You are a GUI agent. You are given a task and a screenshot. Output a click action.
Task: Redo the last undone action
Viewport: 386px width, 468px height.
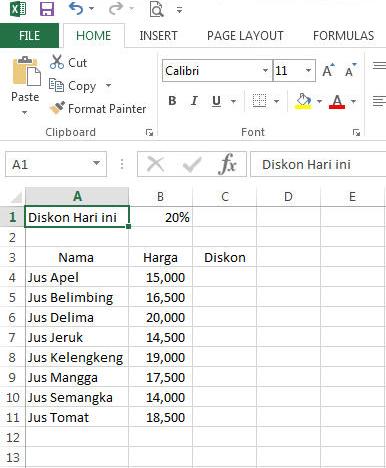point(116,9)
